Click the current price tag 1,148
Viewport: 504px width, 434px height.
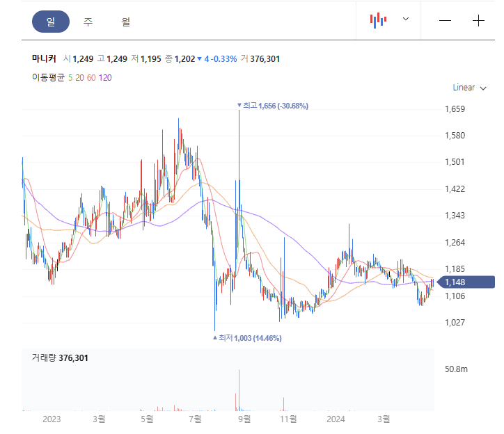[x=466, y=282]
